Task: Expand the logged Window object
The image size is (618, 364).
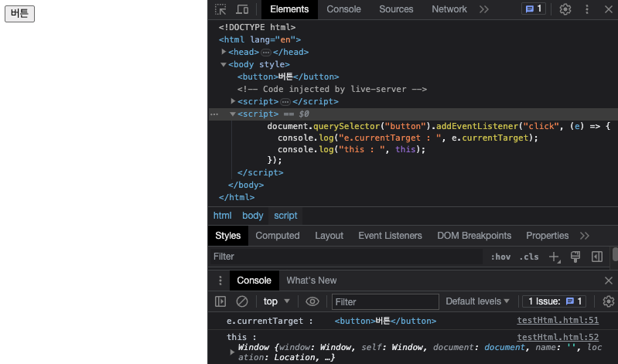Action: pos(232,352)
